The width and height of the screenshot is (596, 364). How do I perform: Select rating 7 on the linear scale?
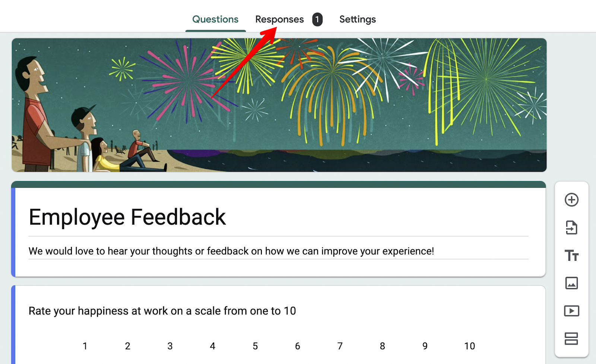(340, 346)
